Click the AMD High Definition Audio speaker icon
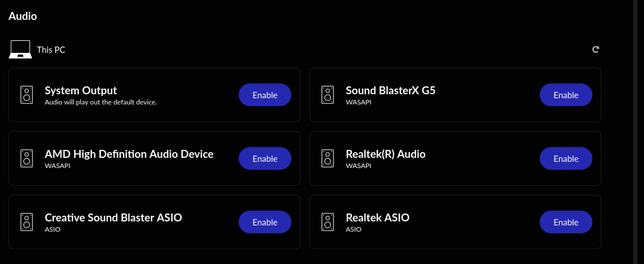The width and height of the screenshot is (644, 264). 27,158
